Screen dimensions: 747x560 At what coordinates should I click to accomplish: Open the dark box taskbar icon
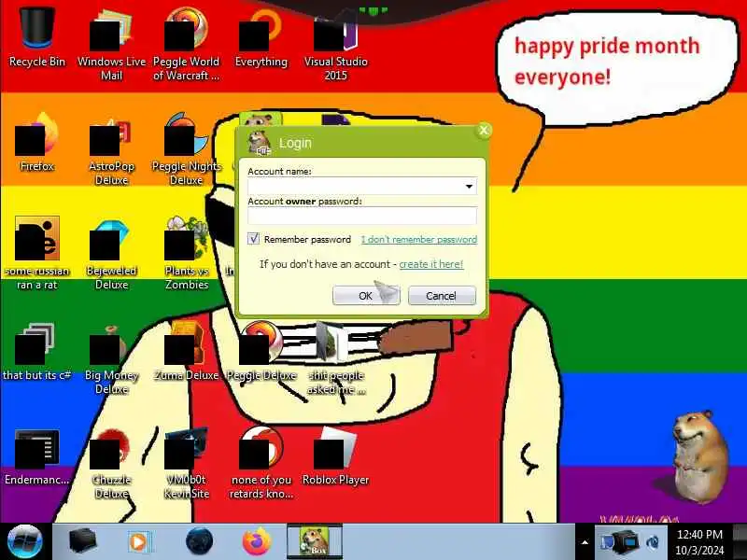(83, 541)
